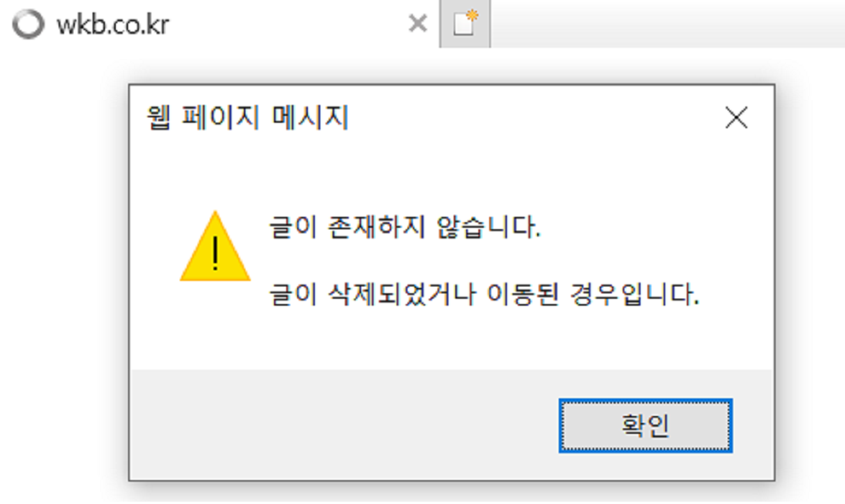The width and height of the screenshot is (845, 504).
Task: Open a new tab with the blank page icon
Action: (x=465, y=24)
